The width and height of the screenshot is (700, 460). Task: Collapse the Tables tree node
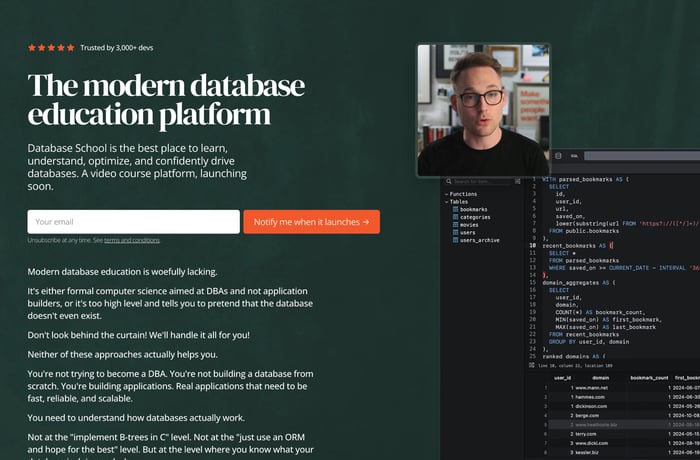(456, 201)
